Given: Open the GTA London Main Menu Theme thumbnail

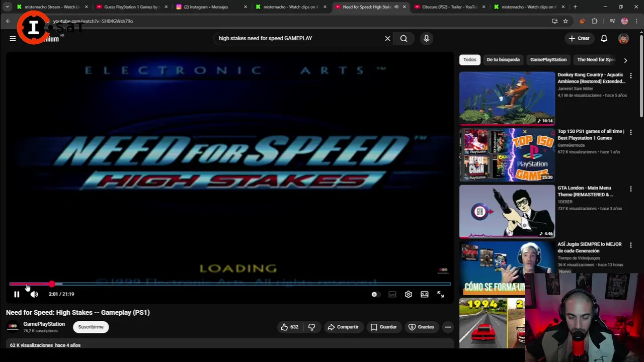Looking at the screenshot, I should (x=507, y=211).
